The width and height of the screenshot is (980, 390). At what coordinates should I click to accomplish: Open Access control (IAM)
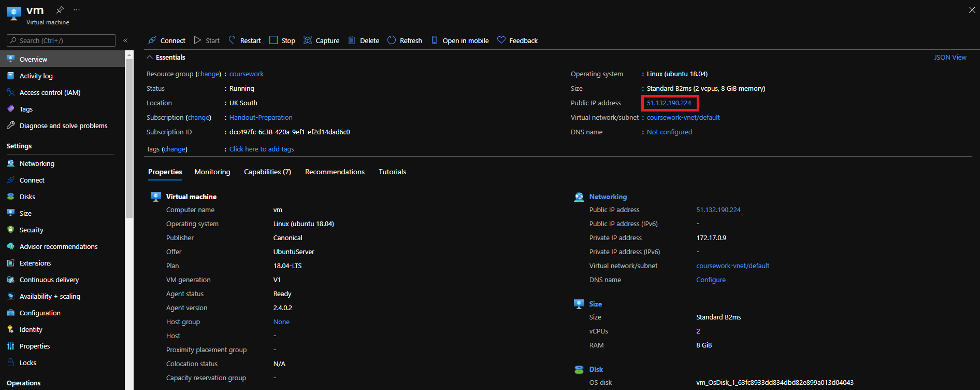[62, 92]
